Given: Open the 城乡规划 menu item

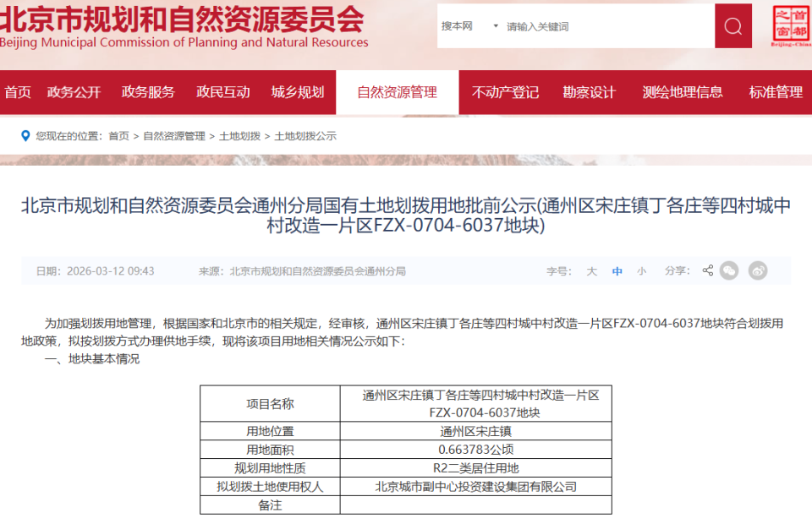Looking at the screenshot, I should point(298,91).
